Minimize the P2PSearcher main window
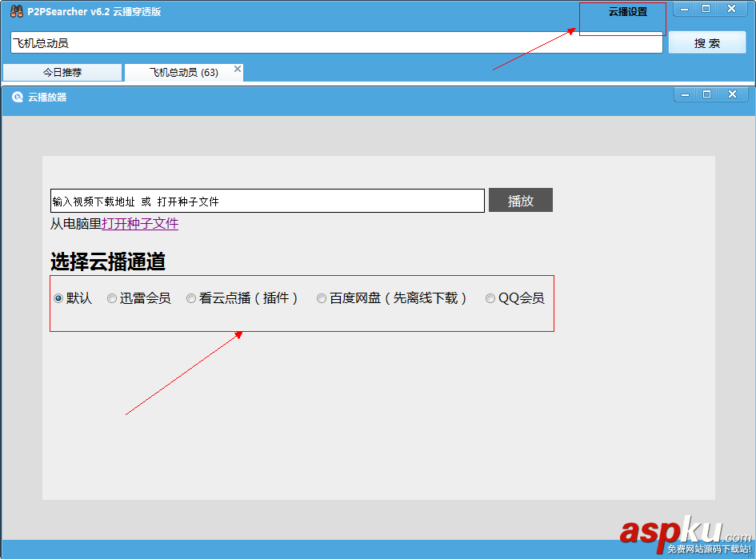 (684, 9)
